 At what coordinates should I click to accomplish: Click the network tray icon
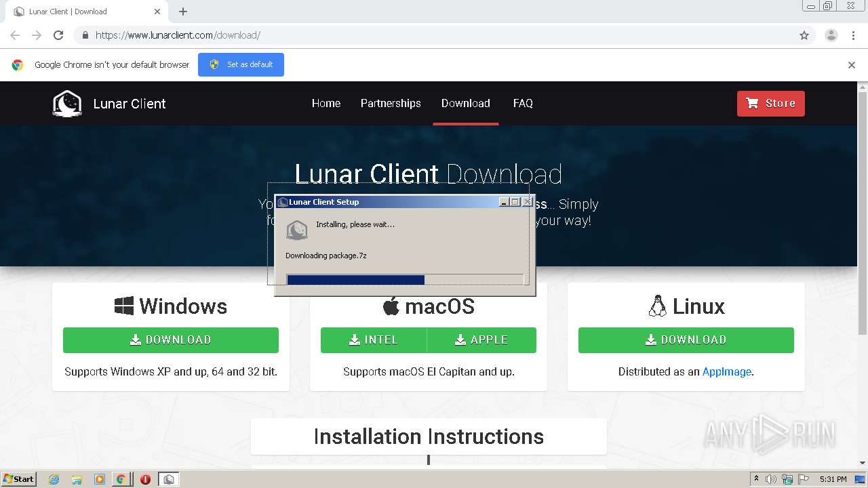pyautogui.click(x=787, y=479)
